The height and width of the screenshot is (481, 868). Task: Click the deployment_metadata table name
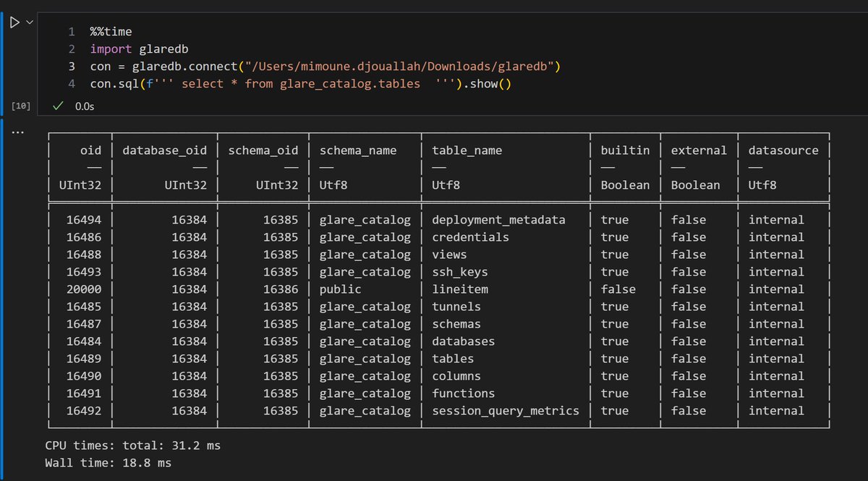click(498, 220)
